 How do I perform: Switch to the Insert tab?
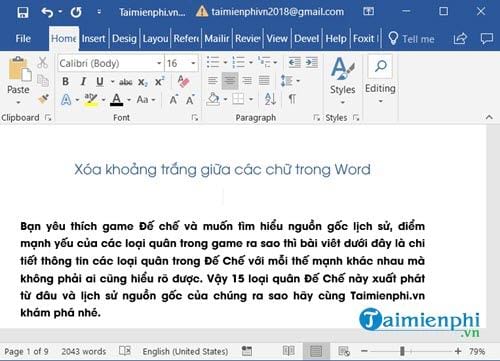point(94,39)
